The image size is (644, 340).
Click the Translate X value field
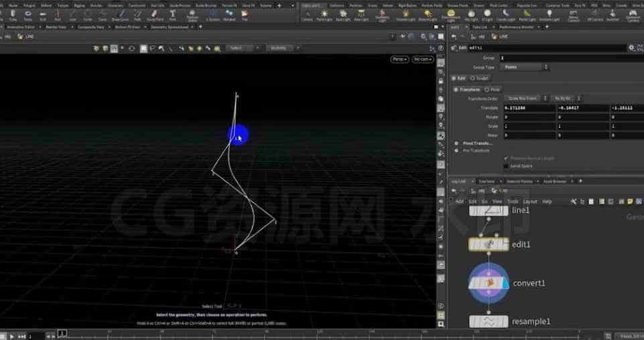(x=529, y=108)
